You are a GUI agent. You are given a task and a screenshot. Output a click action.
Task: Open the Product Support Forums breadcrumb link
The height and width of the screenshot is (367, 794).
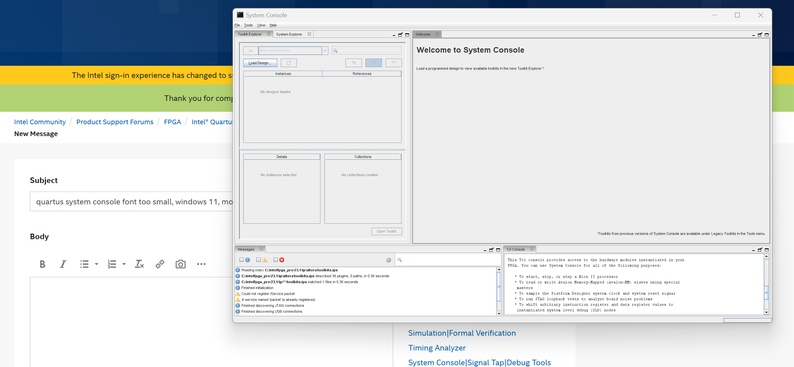(115, 122)
